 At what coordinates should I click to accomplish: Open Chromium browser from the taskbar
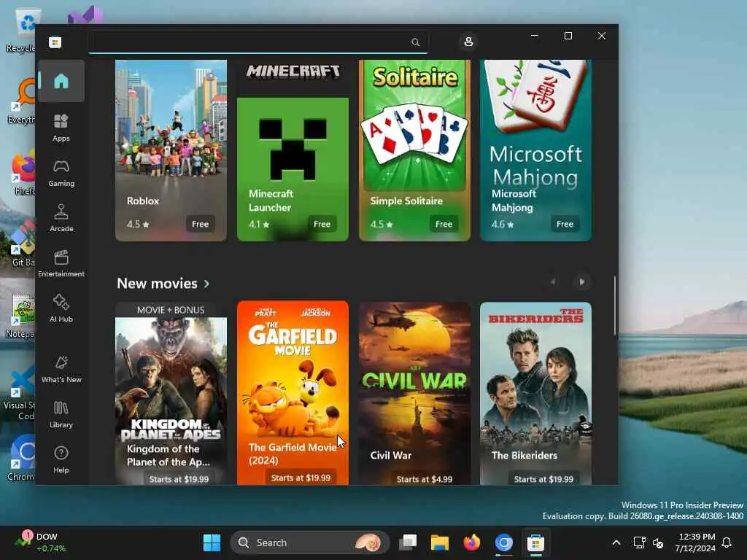(503, 542)
